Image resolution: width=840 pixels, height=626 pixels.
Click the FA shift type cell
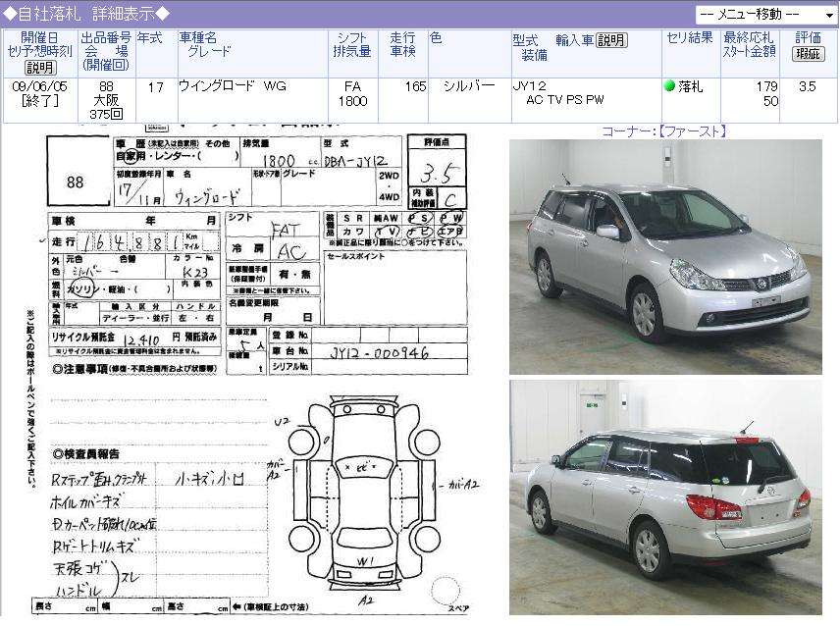[352, 86]
